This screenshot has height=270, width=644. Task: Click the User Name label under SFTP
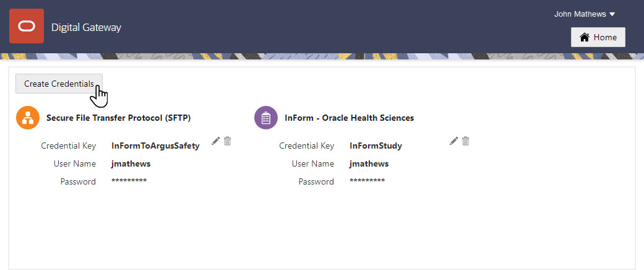75,164
